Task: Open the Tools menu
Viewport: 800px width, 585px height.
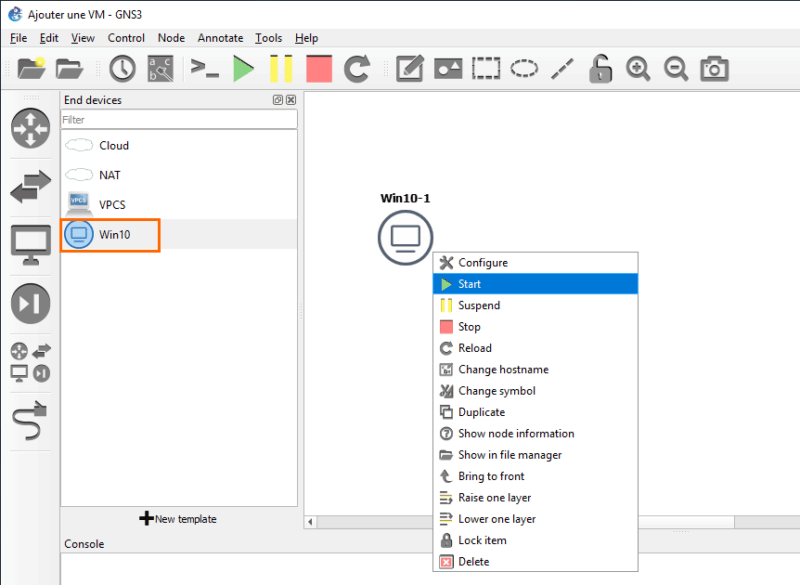Action: click(268, 38)
